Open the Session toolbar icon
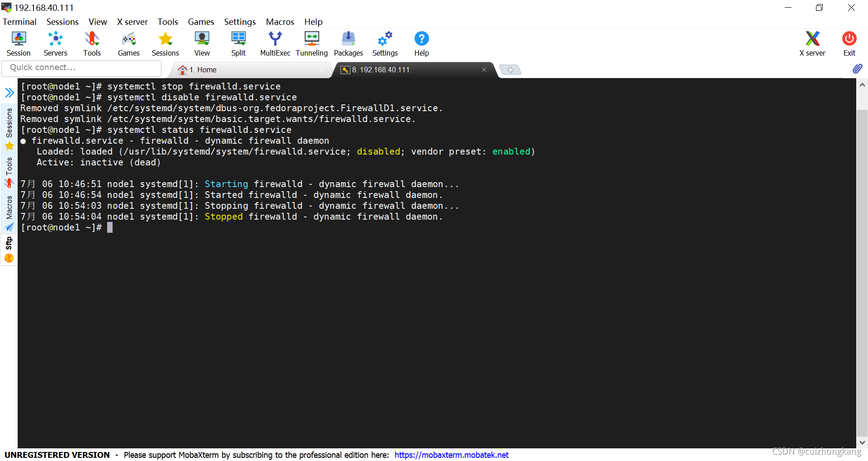868x461 pixels. (x=19, y=44)
